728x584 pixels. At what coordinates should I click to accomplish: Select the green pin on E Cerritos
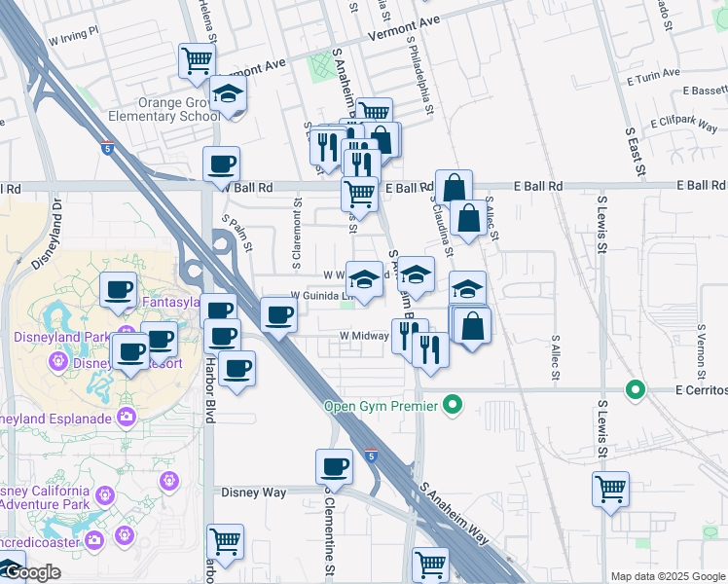pyautogui.click(x=636, y=389)
